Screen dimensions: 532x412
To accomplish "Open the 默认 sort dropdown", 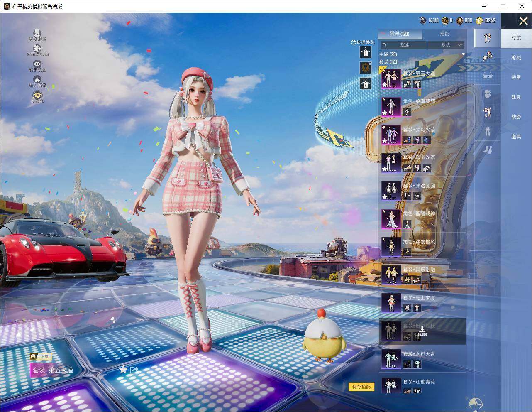I will 446,45.
